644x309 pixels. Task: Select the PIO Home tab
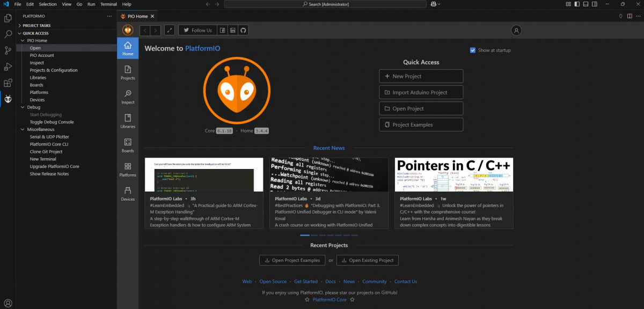[137, 16]
